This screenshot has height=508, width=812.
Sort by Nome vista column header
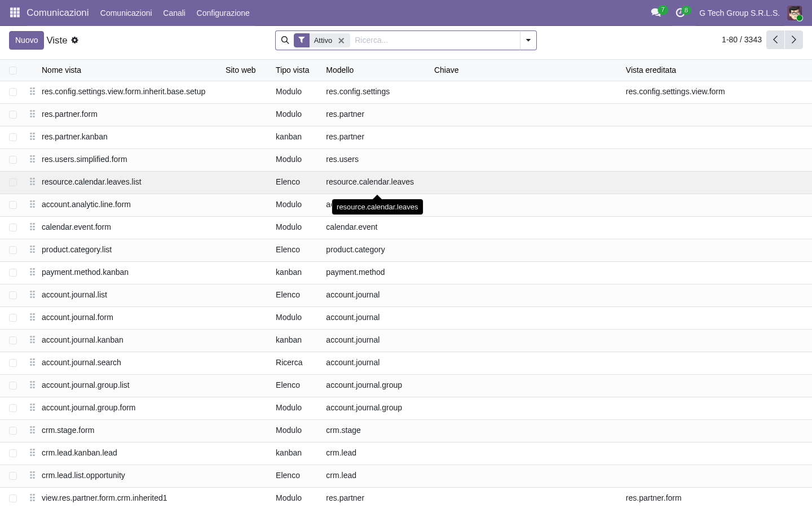coord(61,70)
